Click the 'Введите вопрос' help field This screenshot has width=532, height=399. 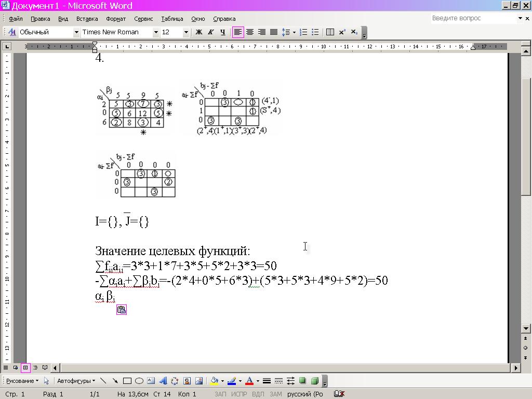coord(473,18)
